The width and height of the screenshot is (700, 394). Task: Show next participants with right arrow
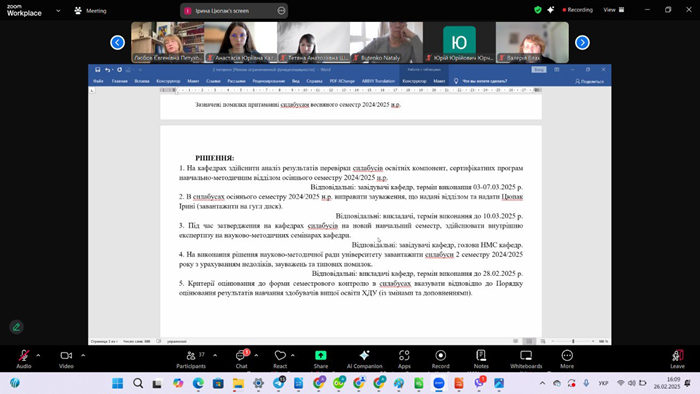pos(582,42)
